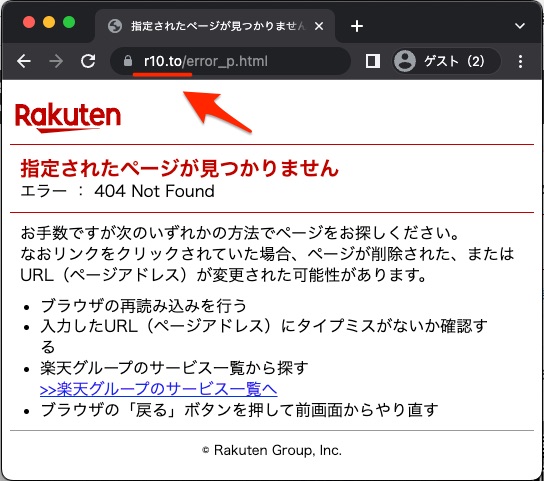
Task: Reload the page with the refresh icon
Action: point(88,61)
